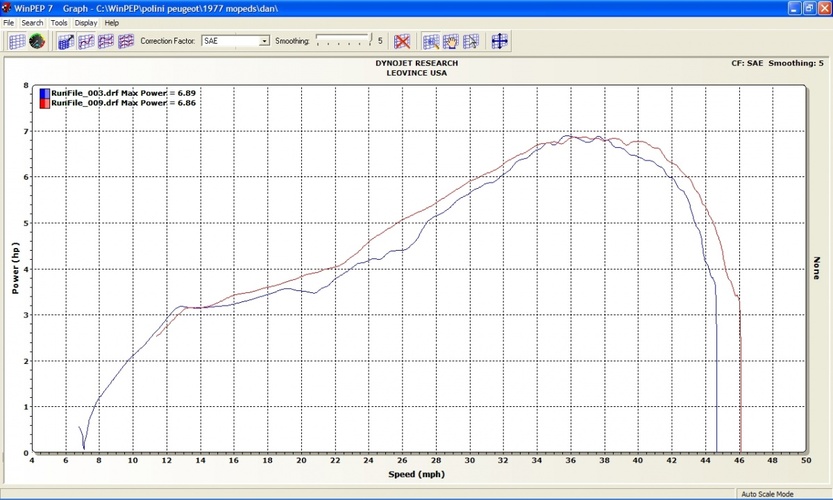The height and width of the screenshot is (500, 833).
Task: Open the Search menu
Action: tap(32, 22)
